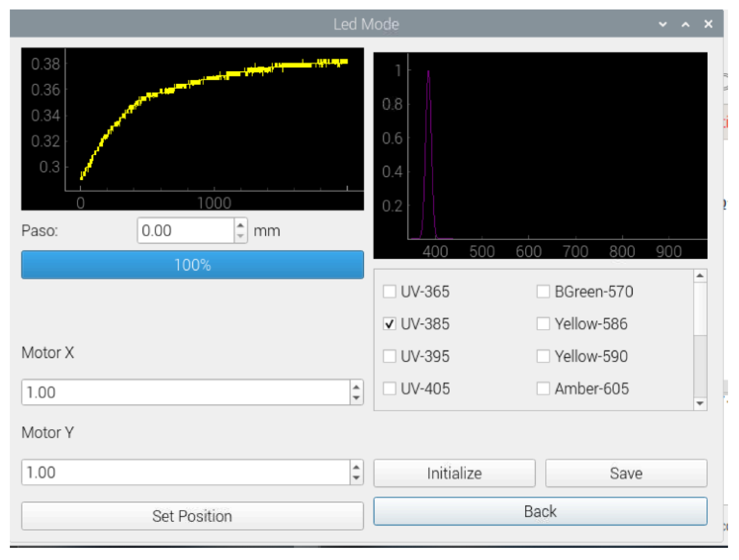Viewport: 739px width, 560px height.
Task: Increase the Motor X value using the up arrow
Action: tap(356, 387)
